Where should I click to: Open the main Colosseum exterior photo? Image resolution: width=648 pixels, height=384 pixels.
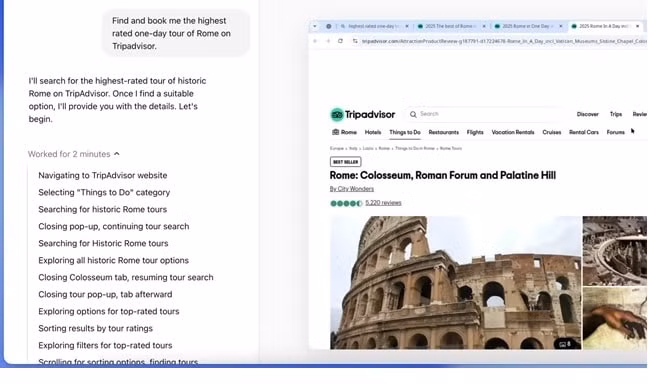click(x=455, y=283)
